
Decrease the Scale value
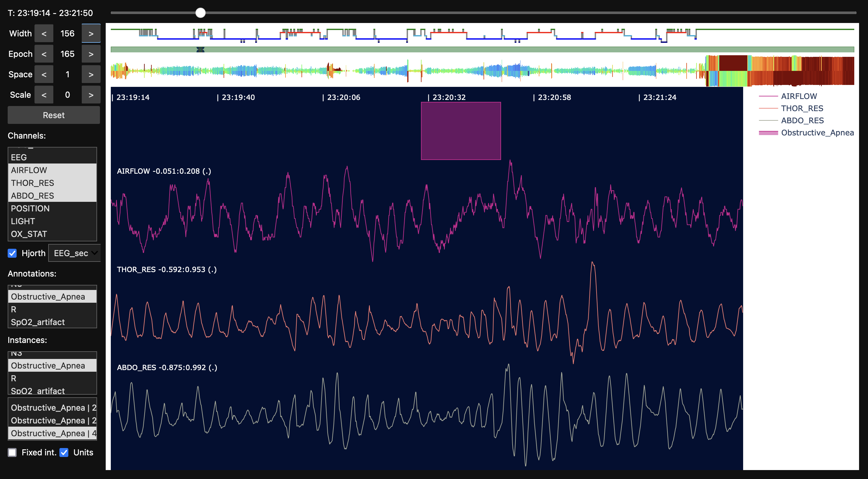pyautogui.click(x=44, y=95)
